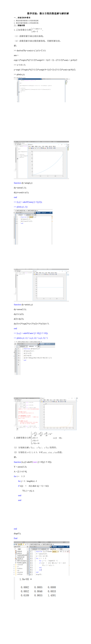Click the heading 二、实验内容
This screenshot has width=91, height=644.
click(x=19, y=25)
